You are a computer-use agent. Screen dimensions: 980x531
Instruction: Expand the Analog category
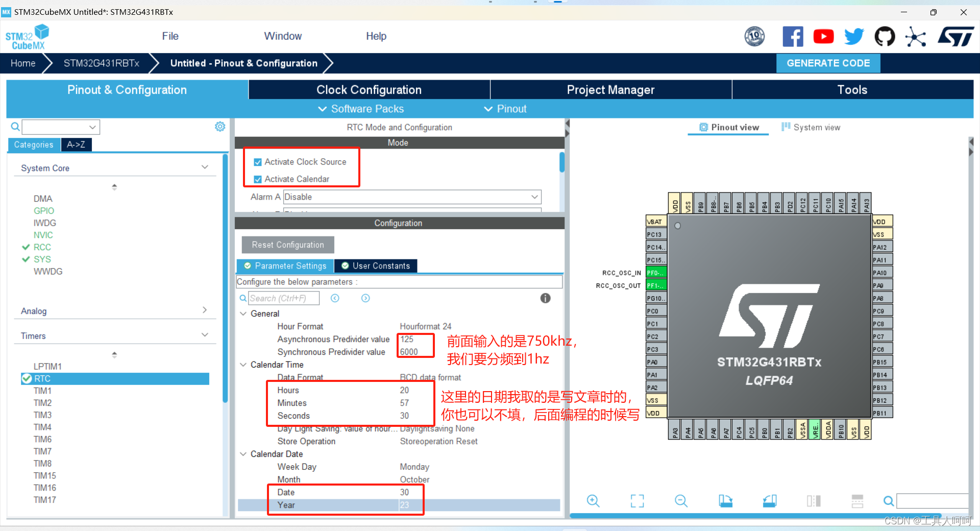point(205,310)
